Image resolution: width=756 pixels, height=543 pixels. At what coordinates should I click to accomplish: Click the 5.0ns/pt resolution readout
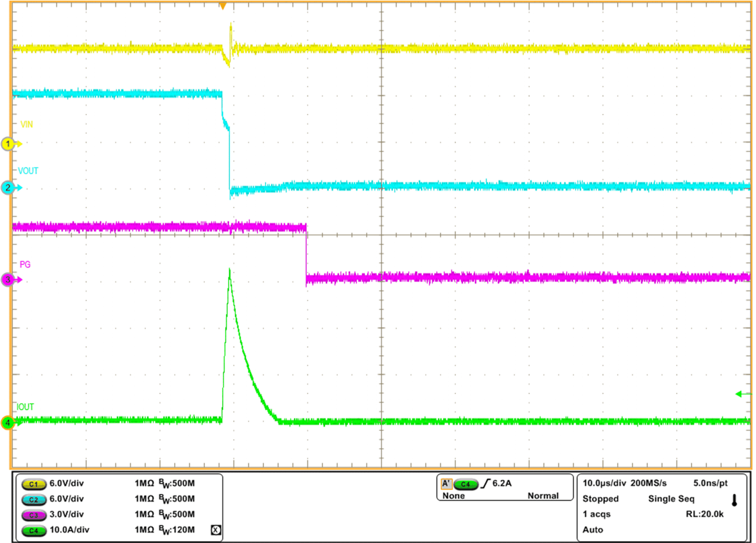tap(711, 483)
